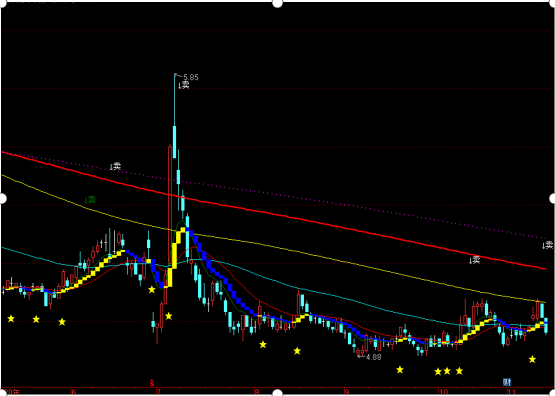Click the green 卖 sell signal marker
Image resolution: width=555 pixels, height=396 pixels.
pos(91,200)
